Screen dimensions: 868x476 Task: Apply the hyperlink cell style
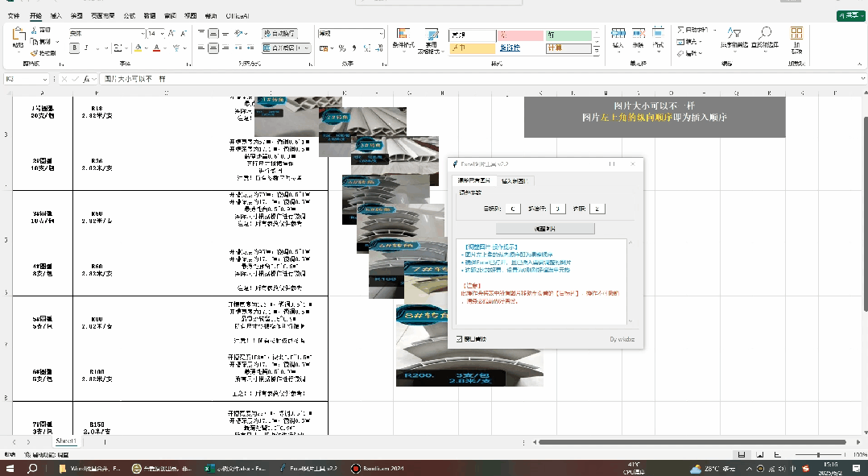pos(520,48)
